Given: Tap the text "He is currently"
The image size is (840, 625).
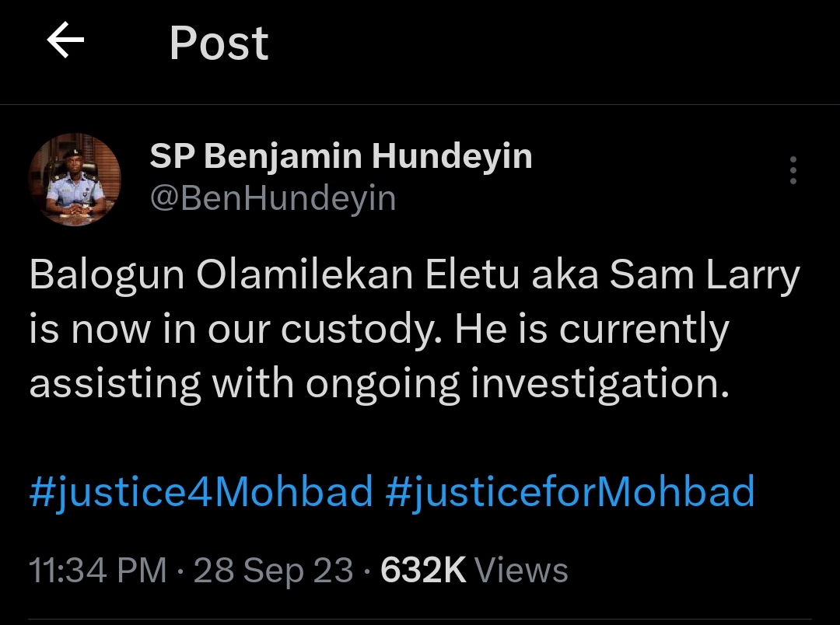Looking at the screenshot, I should click(591, 330).
